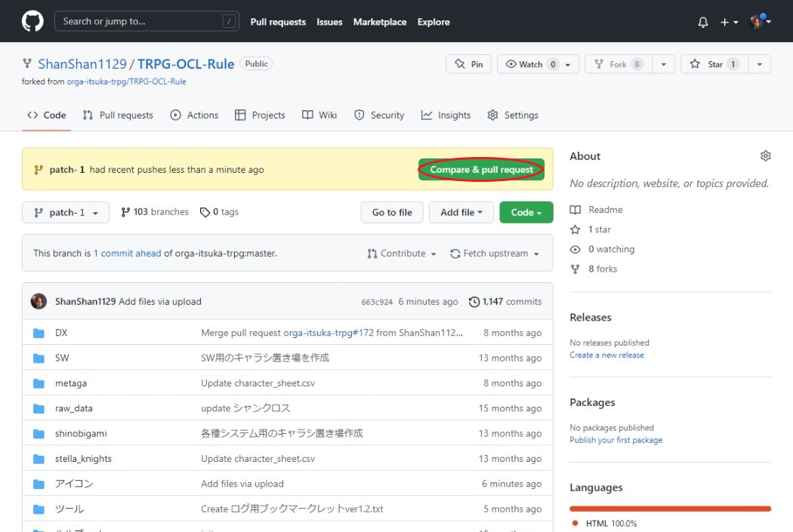Open the shinobigami folder icon
This screenshot has width=793, height=532.
[39, 433]
